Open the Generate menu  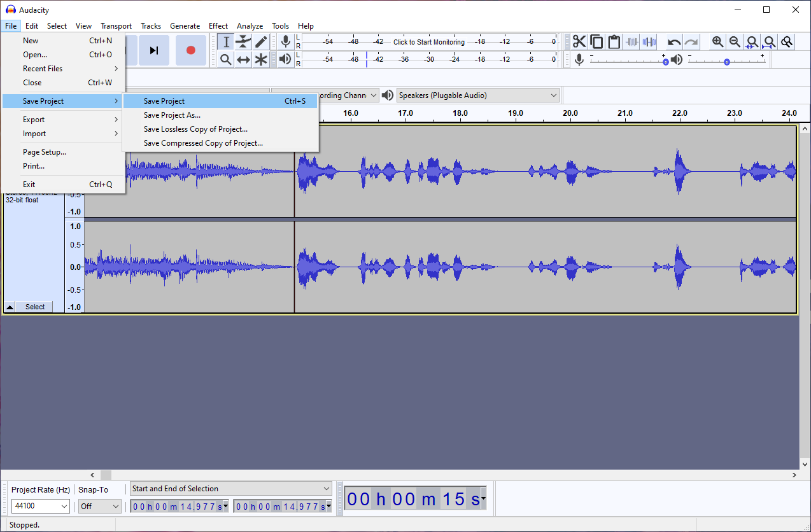185,26
